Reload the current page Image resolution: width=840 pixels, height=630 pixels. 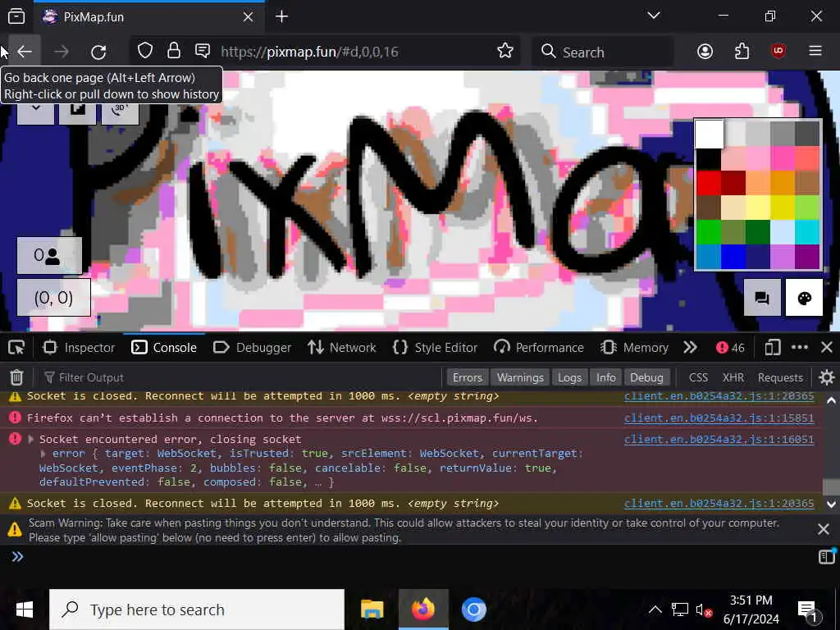pyautogui.click(x=98, y=52)
